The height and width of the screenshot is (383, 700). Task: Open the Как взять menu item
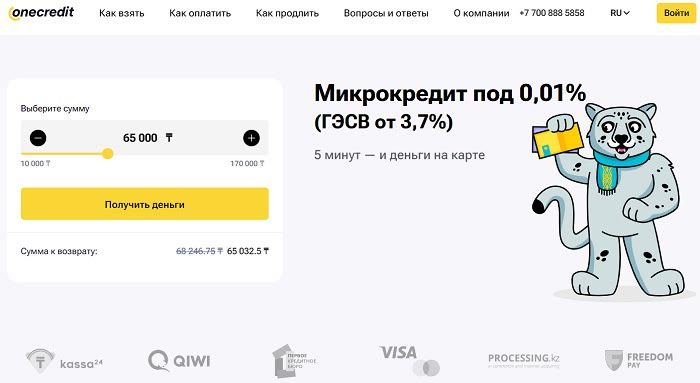pyautogui.click(x=121, y=13)
